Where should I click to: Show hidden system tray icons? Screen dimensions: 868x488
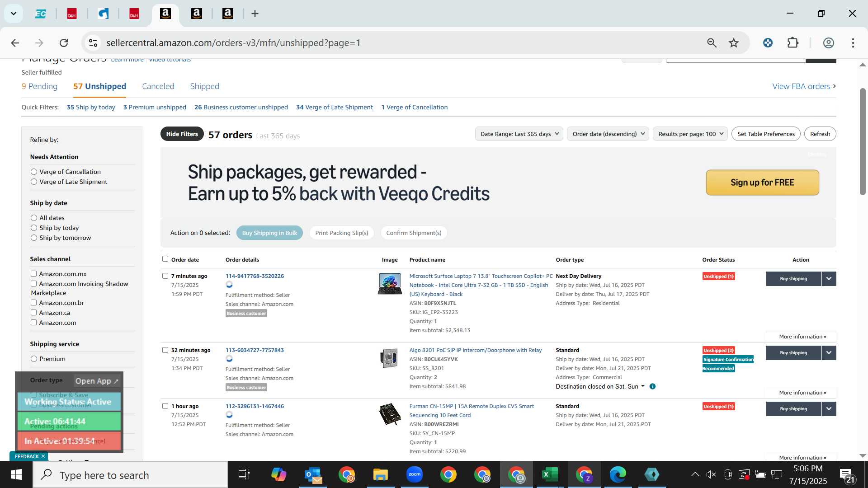[x=695, y=474]
